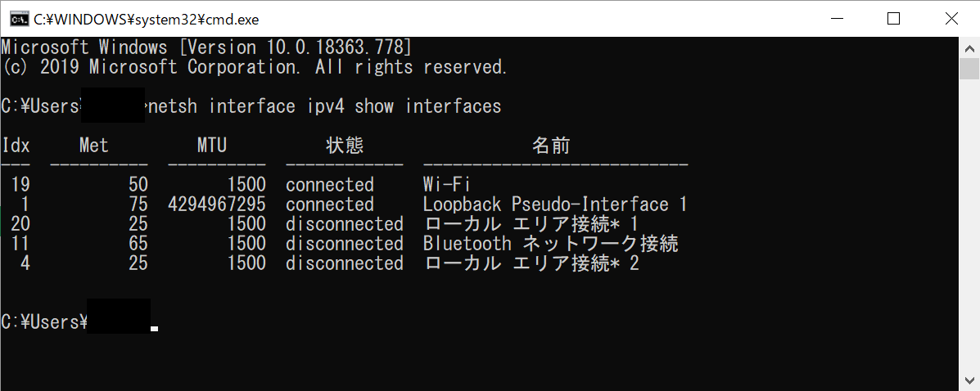This screenshot has width=980, height=391.
Task: Click the scrollbar down arrow
Action: [x=969, y=380]
